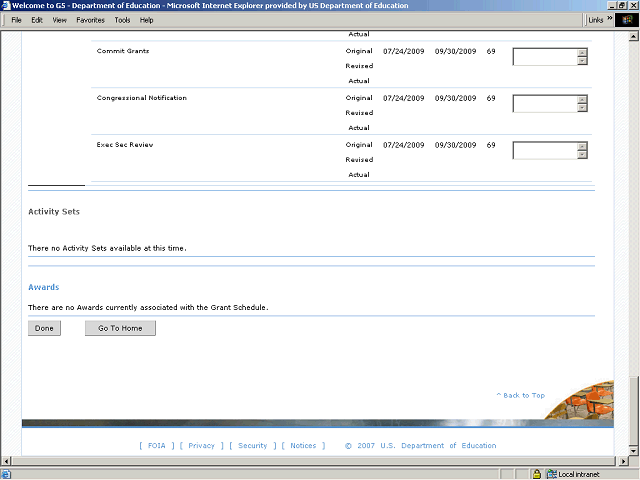Click up arrow in Exec Sec Review text box
640x480 pixels.
[x=582, y=147]
